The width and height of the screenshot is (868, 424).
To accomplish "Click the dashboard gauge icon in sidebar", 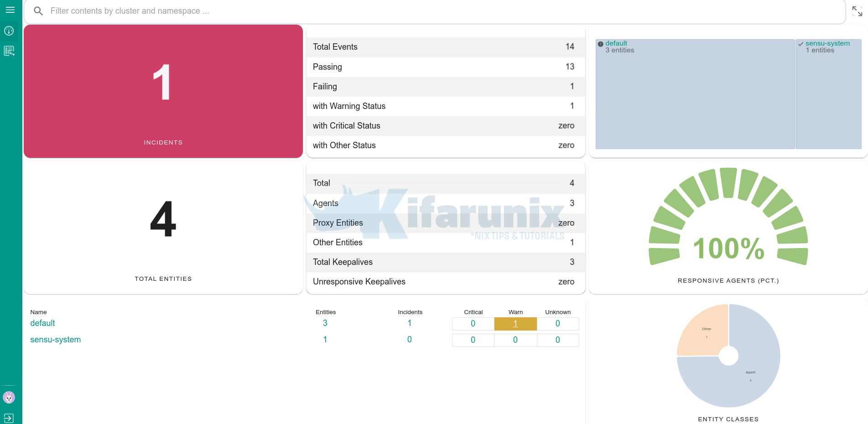I will coord(9,31).
